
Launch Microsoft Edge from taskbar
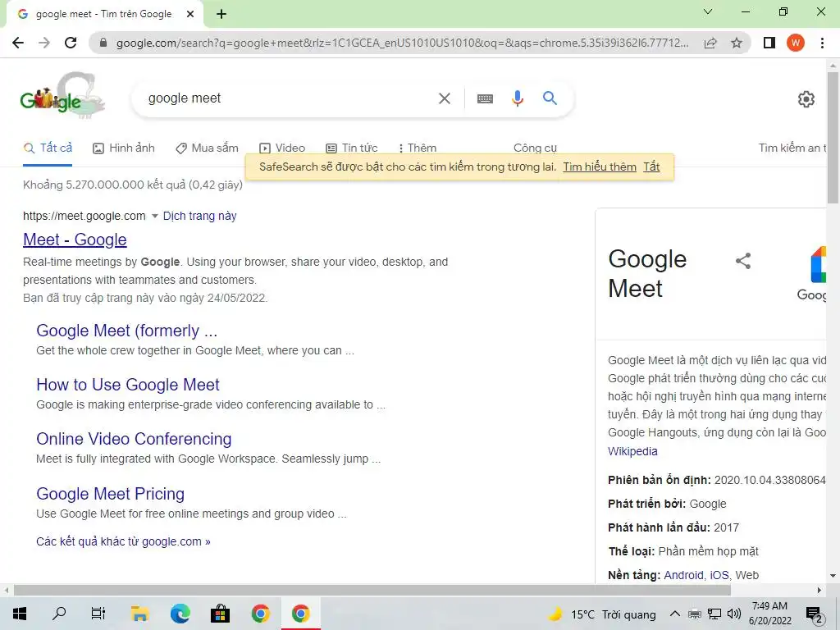pos(180,614)
